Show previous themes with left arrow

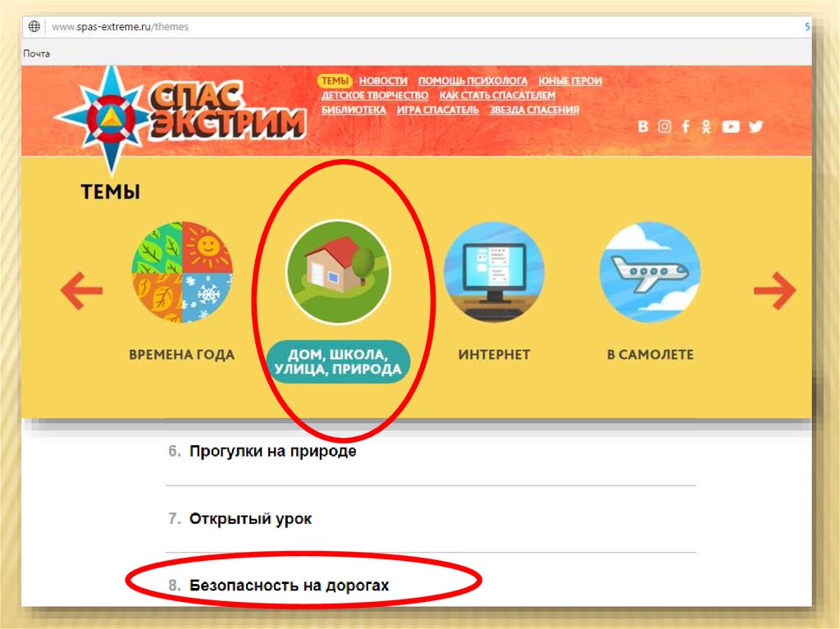pyautogui.click(x=81, y=290)
